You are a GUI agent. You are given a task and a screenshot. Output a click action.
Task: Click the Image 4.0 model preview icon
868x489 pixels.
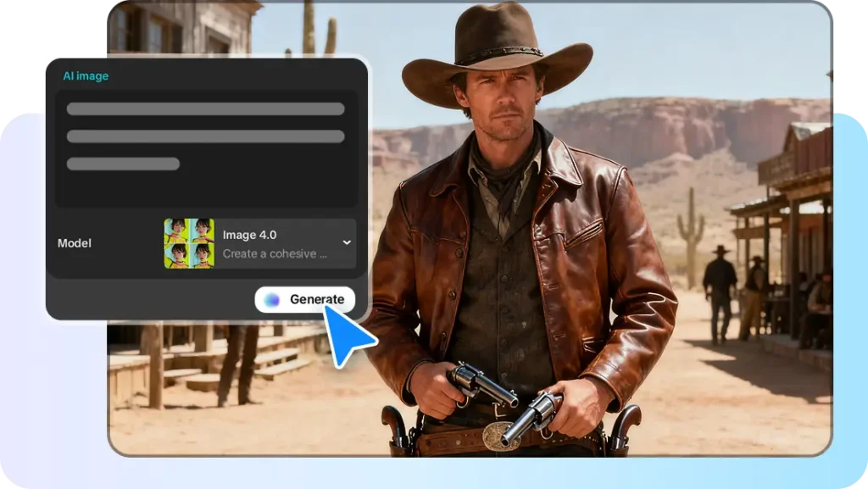[188, 243]
